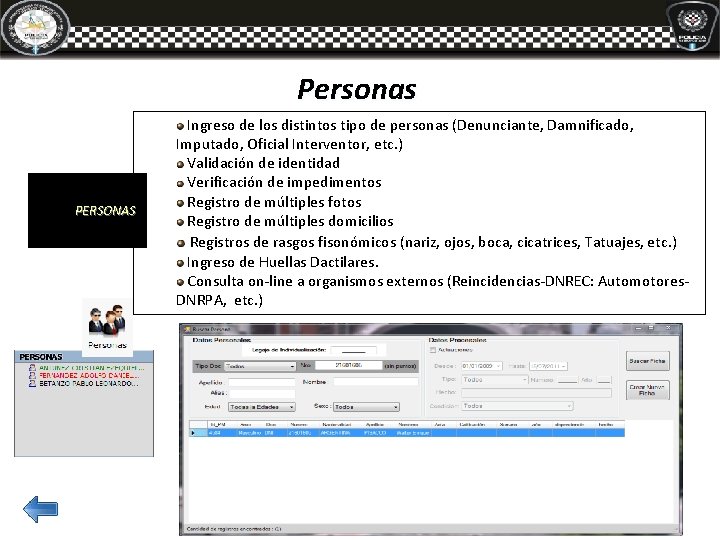Open the Edad 'Todas las Edades' dropdown
This screenshot has height=540, width=720.
tap(262, 407)
